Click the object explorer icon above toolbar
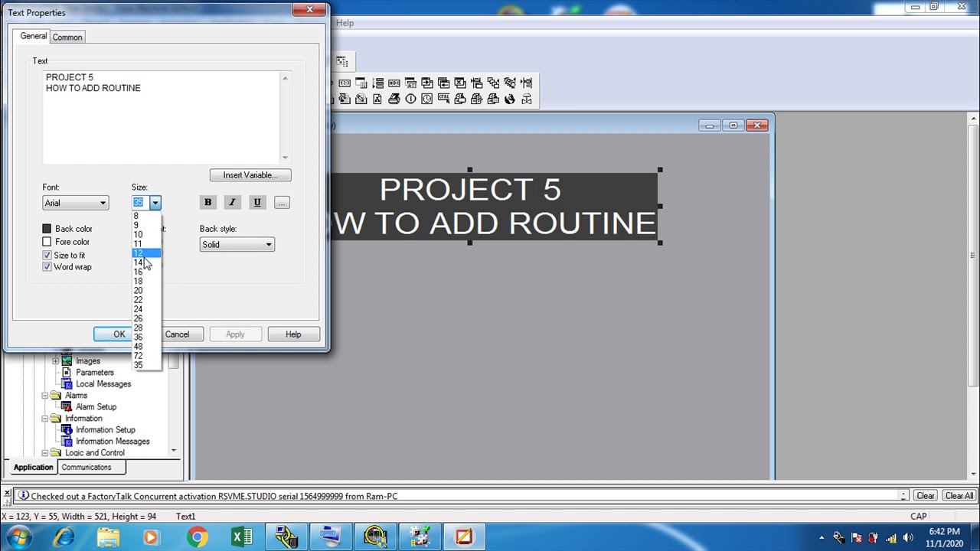Screen dimensions: 980x551 (341, 61)
